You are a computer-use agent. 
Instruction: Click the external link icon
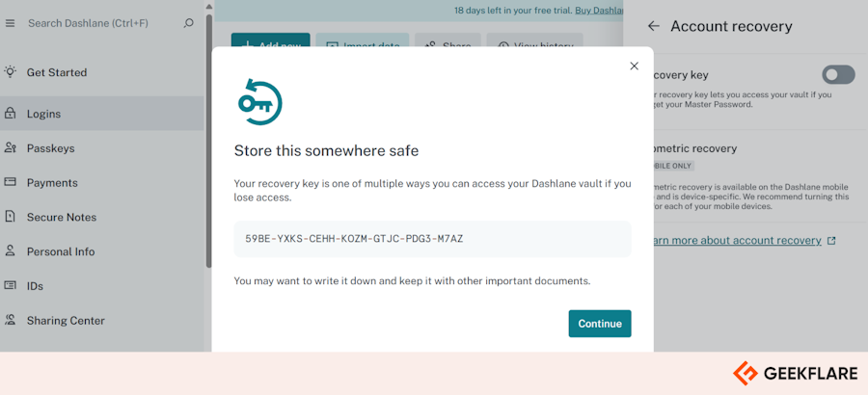831,241
